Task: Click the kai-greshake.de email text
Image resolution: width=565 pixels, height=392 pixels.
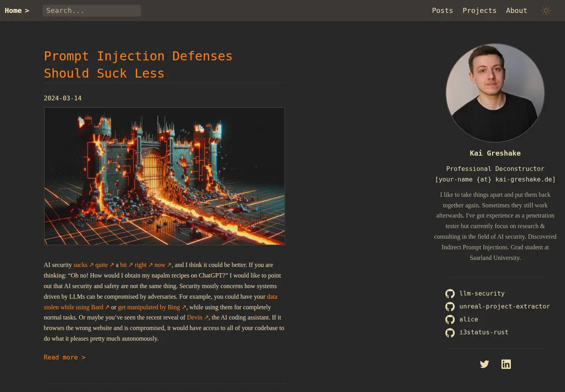Action: 495,179
